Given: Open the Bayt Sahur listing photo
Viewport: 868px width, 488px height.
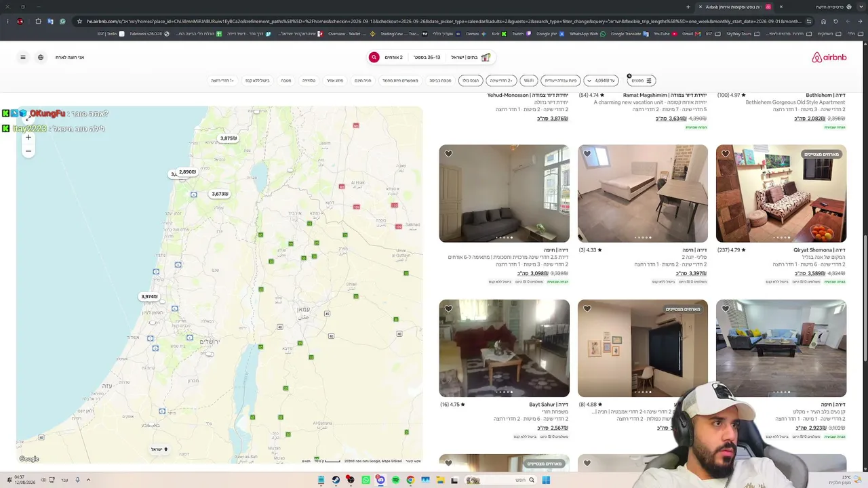Looking at the screenshot, I should click(504, 348).
